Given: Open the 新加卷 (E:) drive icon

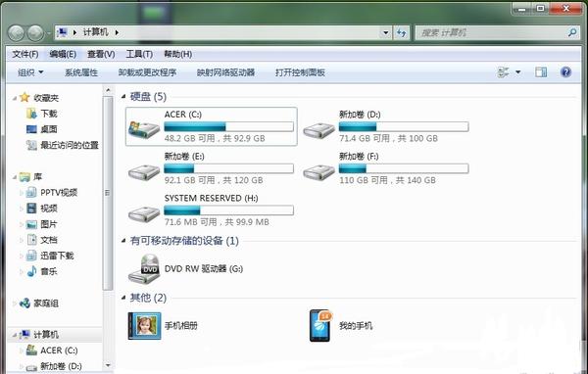Looking at the screenshot, I should pyautogui.click(x=144, y=172).
